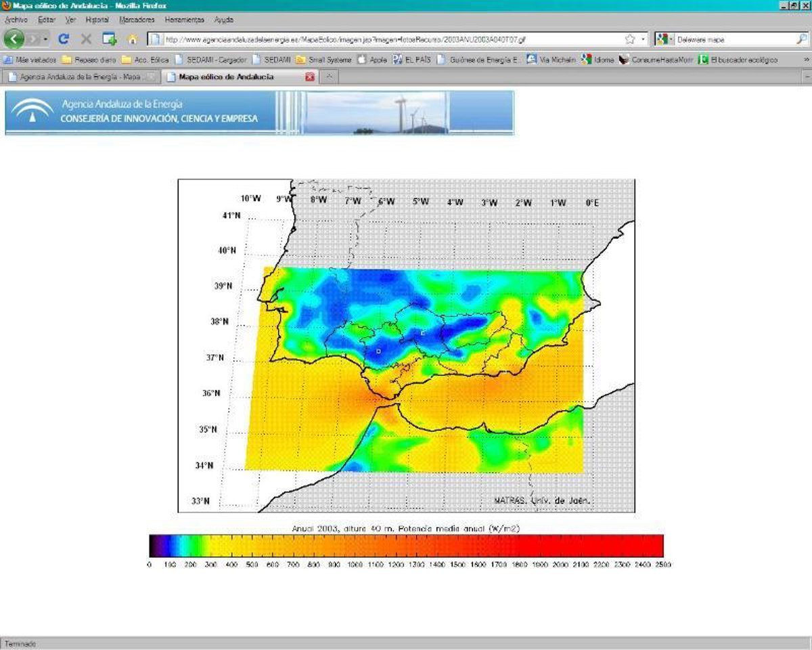
Task: Open the URL bar history dropdown
Action: pyautogui.click(x=643, y=39)
